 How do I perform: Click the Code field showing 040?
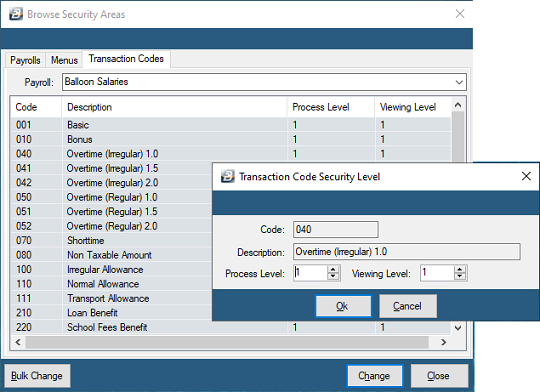336,229
